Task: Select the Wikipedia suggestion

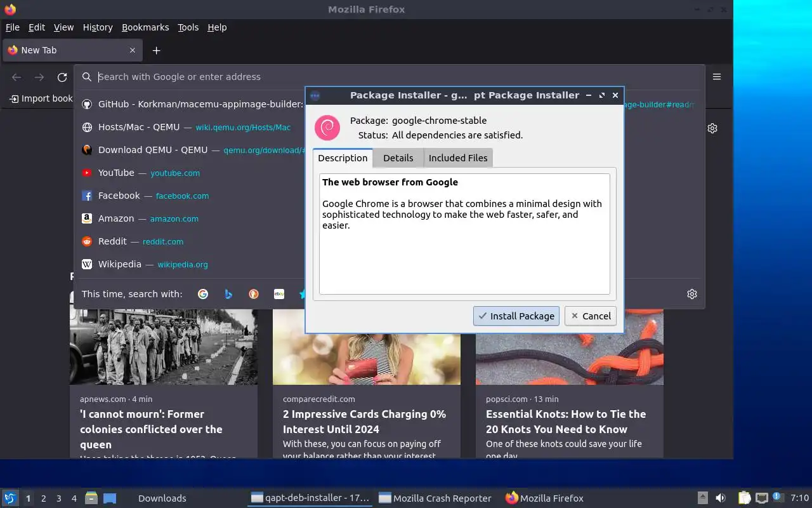Action: pos(192,264)
